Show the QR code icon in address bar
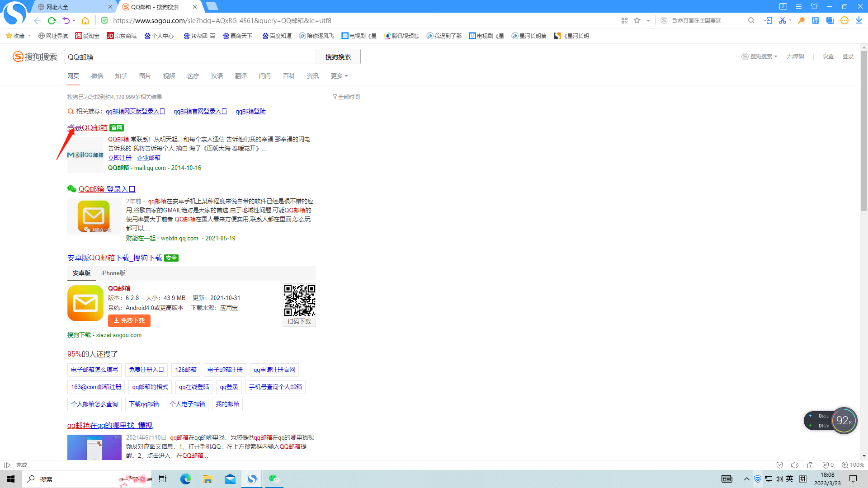The height and width of the screenshot is (488, 868). (x=624, y=20)
